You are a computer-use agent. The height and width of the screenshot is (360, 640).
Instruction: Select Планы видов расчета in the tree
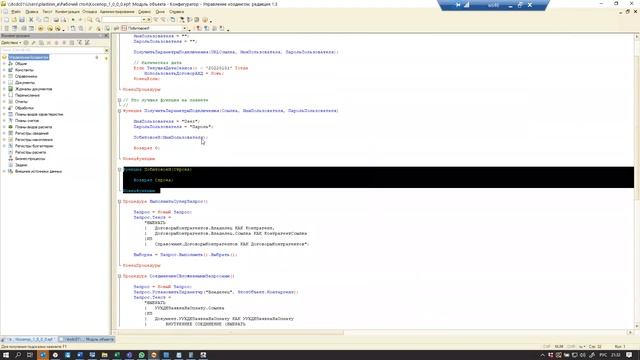tap(33, 127)
